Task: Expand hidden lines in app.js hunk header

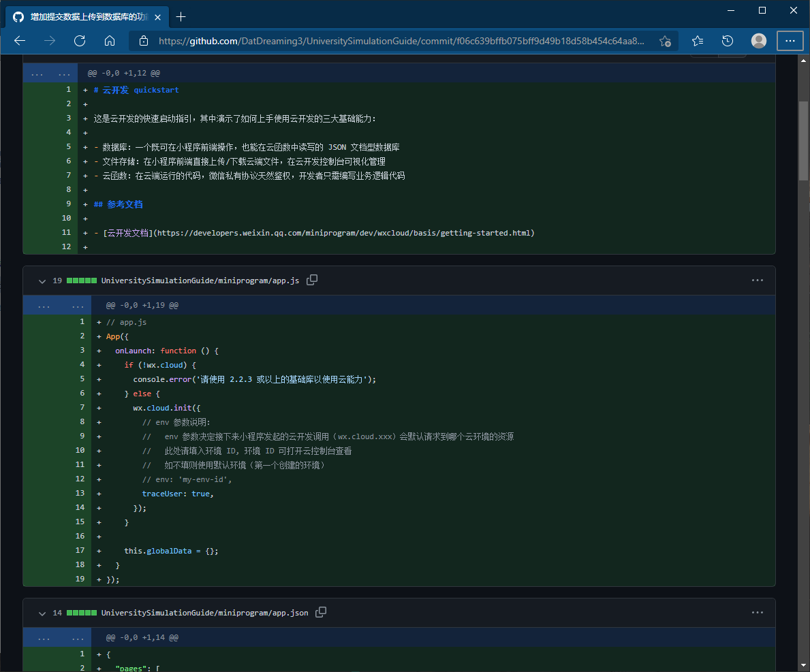Action: 57,306
